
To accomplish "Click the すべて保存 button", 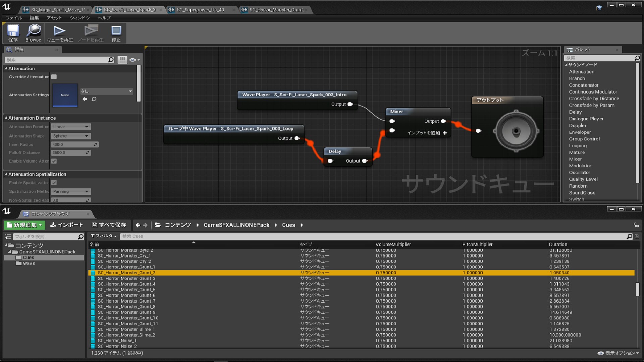I will pyautogui.click(x=109, y=225).
